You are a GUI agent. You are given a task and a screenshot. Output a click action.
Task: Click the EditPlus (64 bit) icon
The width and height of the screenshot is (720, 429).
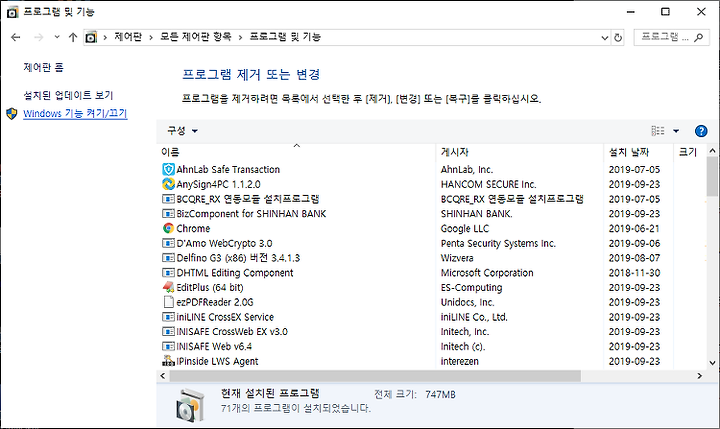tap(169, 288)
